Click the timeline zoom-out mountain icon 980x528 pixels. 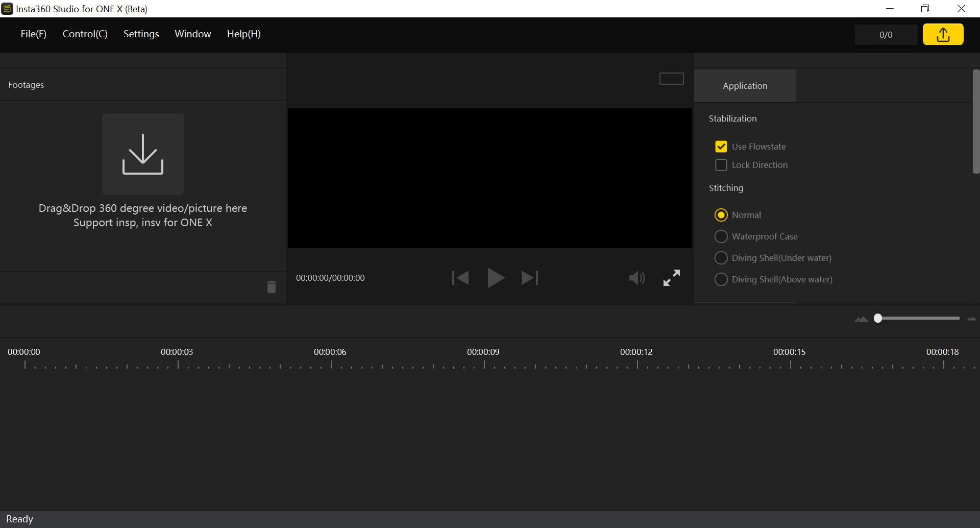coord(861,319)
